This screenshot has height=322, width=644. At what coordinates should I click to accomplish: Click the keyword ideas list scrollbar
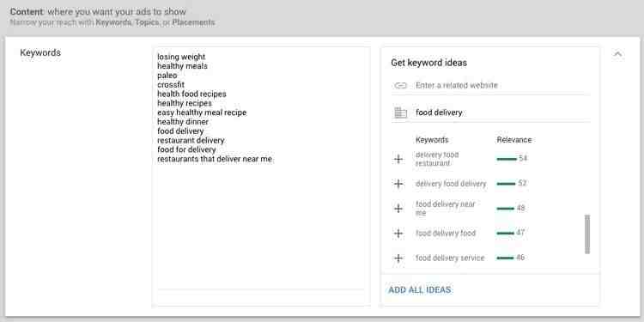click(587, 234)
